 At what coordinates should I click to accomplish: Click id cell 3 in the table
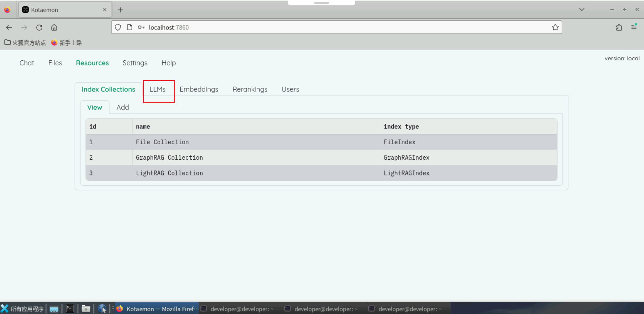pyautogui.click(x=109, y=173)
